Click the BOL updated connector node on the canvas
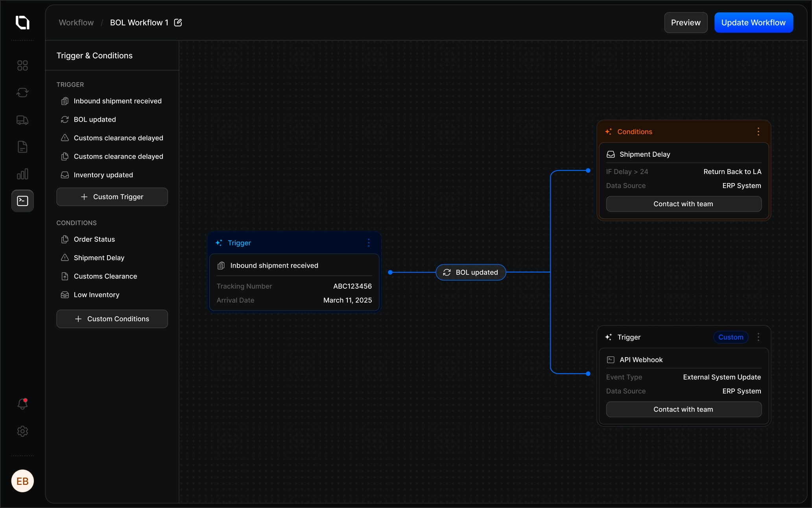This screenshot has height=508, width=812. 471,272
